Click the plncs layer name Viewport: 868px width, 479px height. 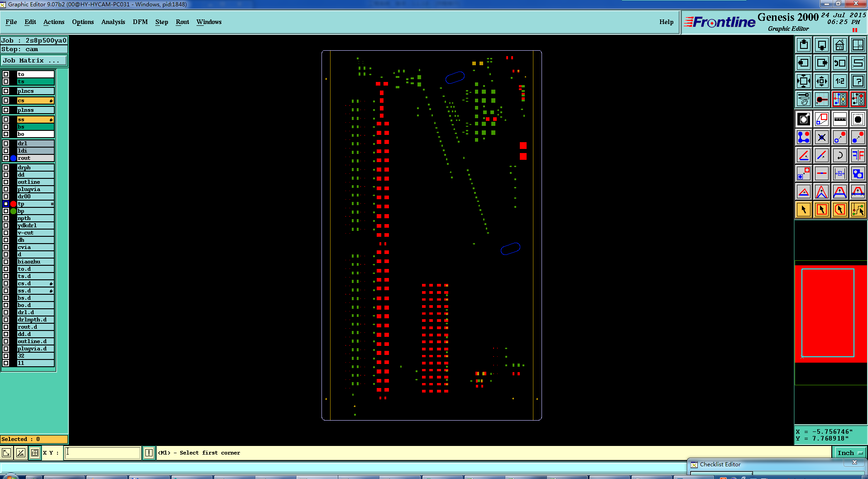click(35, 91)
